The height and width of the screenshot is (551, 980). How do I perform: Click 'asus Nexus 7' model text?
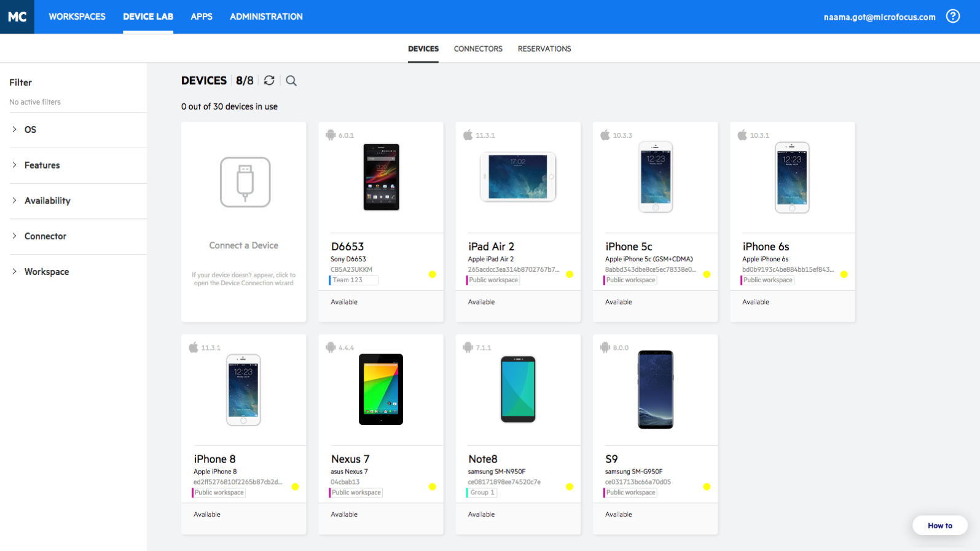[x=349, y=472]
